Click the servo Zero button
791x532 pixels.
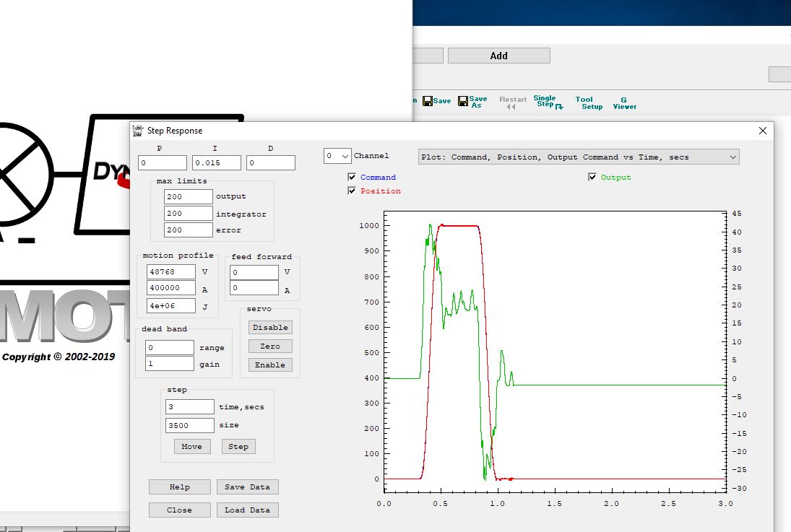270,346
